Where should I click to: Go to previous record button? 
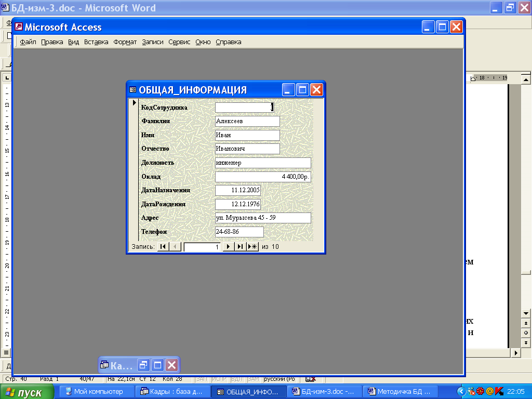[x=175, y=247]
